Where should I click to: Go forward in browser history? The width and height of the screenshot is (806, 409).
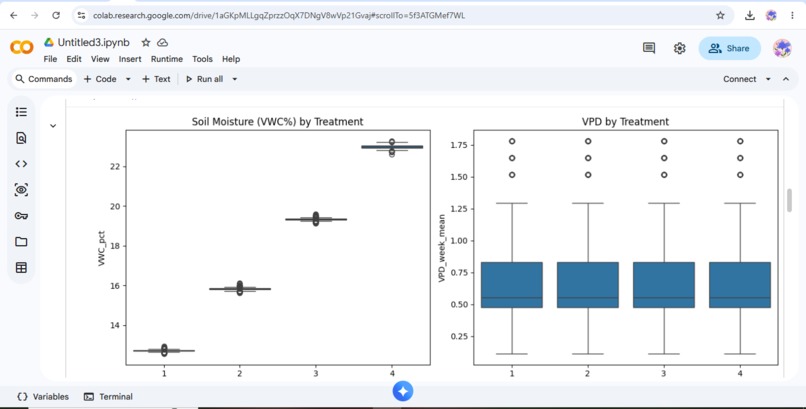click(x=34, y=15)
